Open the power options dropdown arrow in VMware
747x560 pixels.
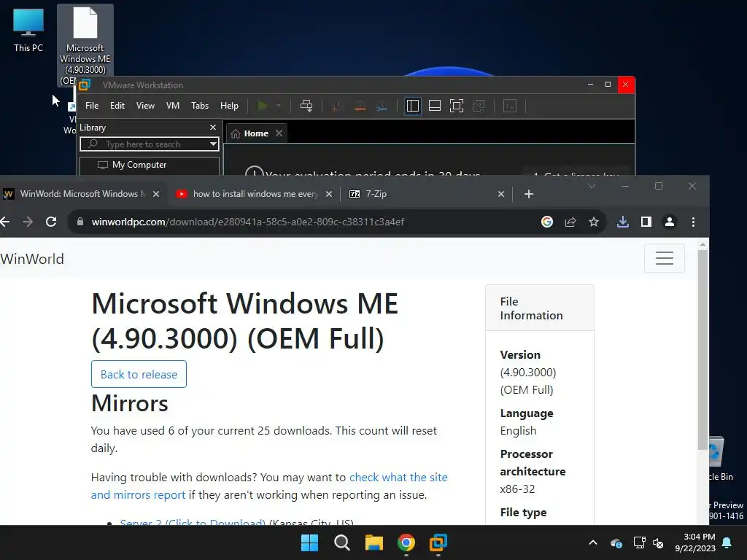tap(279, 106)
